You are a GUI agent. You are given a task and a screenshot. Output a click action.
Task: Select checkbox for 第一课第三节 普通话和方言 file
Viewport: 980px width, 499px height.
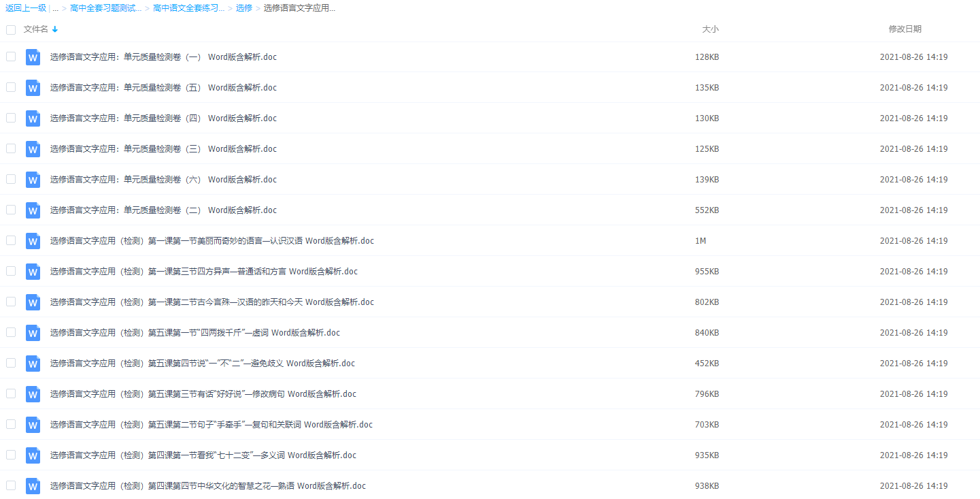[x=11, y=271]
